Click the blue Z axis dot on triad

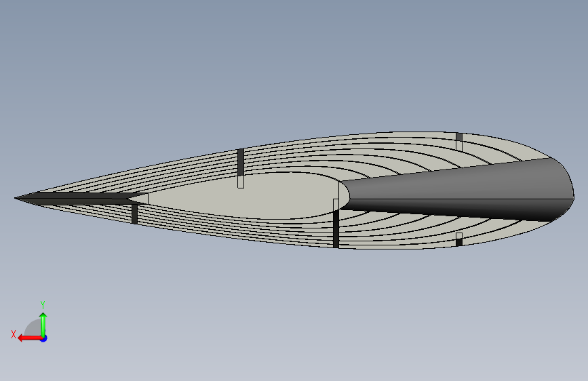tap(44, 338)
